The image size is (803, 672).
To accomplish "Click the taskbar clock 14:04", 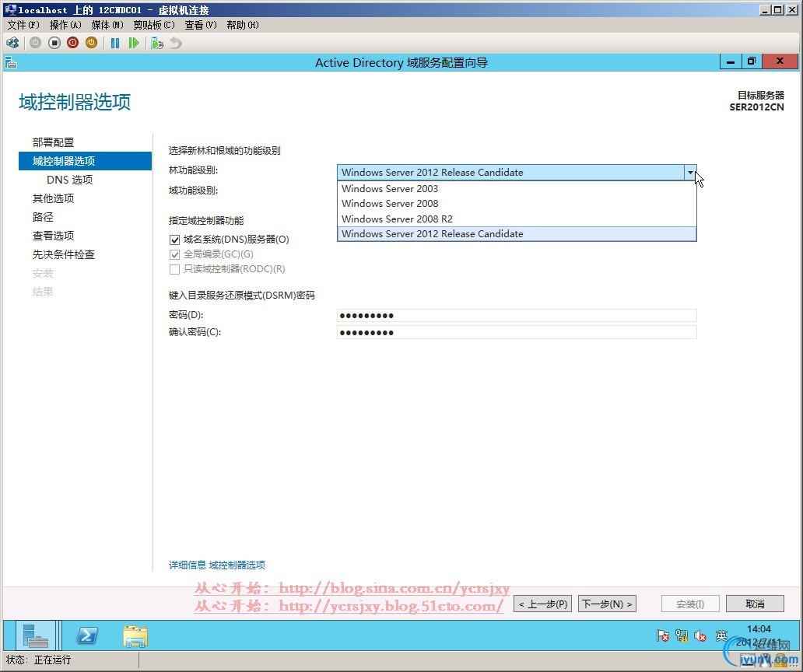I will [759, 629].
